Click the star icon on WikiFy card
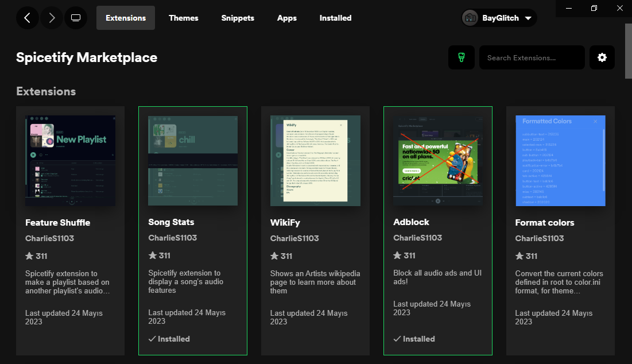This screenshot has height=364, width=632. pos(274,256)
